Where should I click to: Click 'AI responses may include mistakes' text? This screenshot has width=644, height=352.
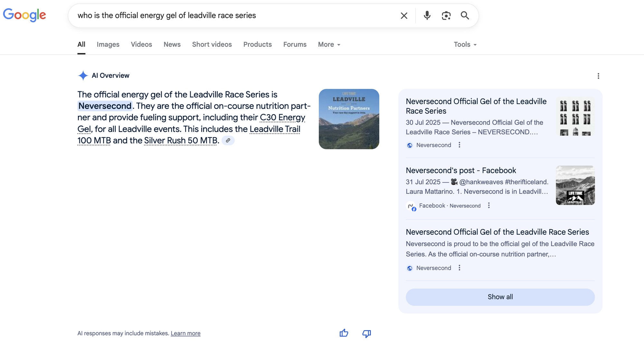[123, 333]
